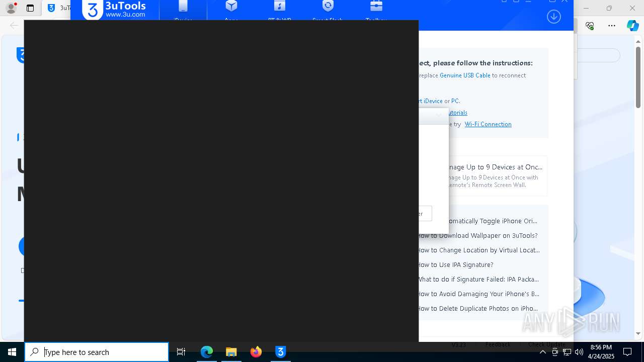Open How to Change Location by Virtual Location
Screen dimensions: 644x362
(478, 250)
